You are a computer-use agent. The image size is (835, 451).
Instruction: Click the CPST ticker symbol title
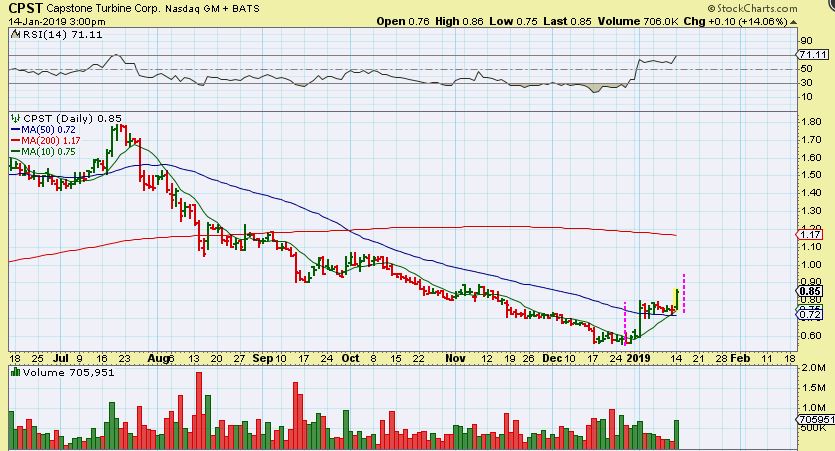point(25,9)
